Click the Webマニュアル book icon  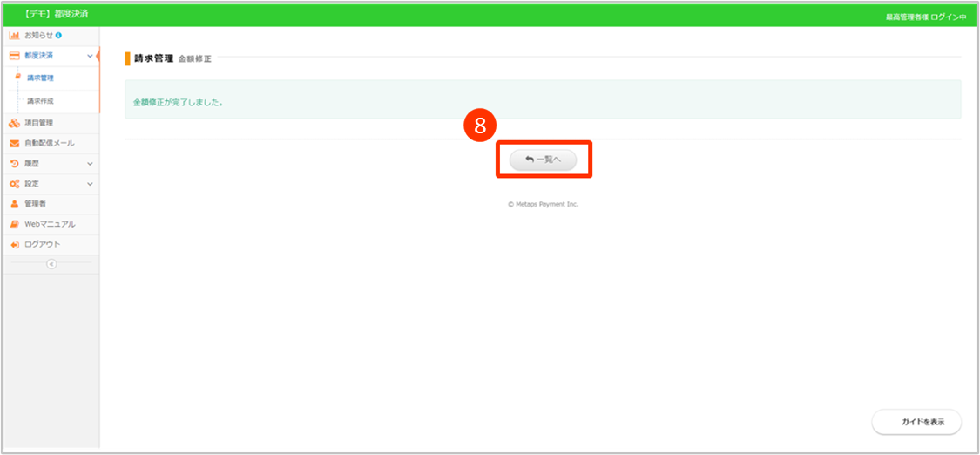click(14, 224)
